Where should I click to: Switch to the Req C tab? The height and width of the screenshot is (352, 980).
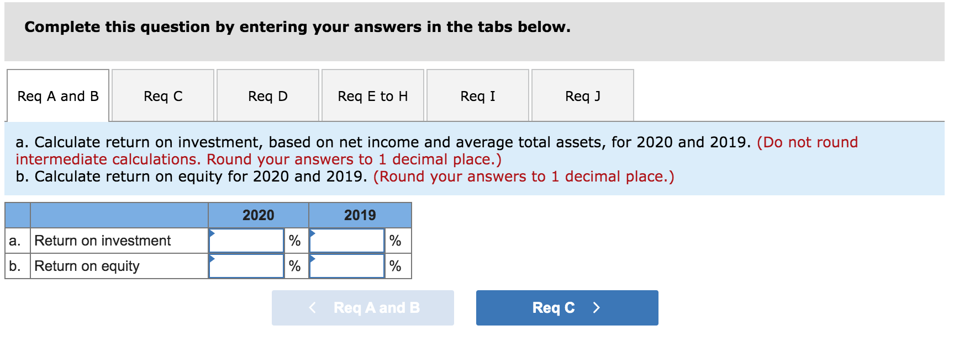click(x=162, y=95)
